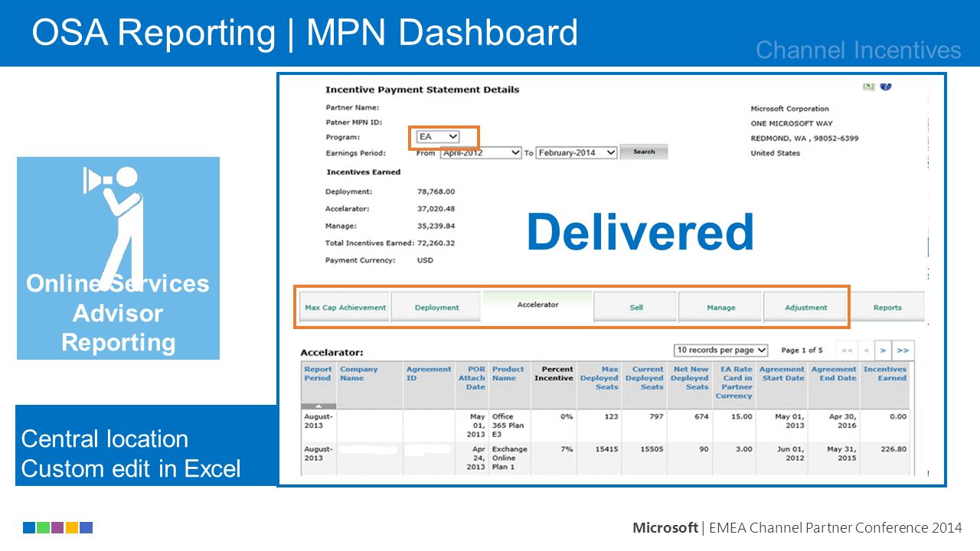
Task: Expand the 10 records per page dropdown
Action: point(720,350)
